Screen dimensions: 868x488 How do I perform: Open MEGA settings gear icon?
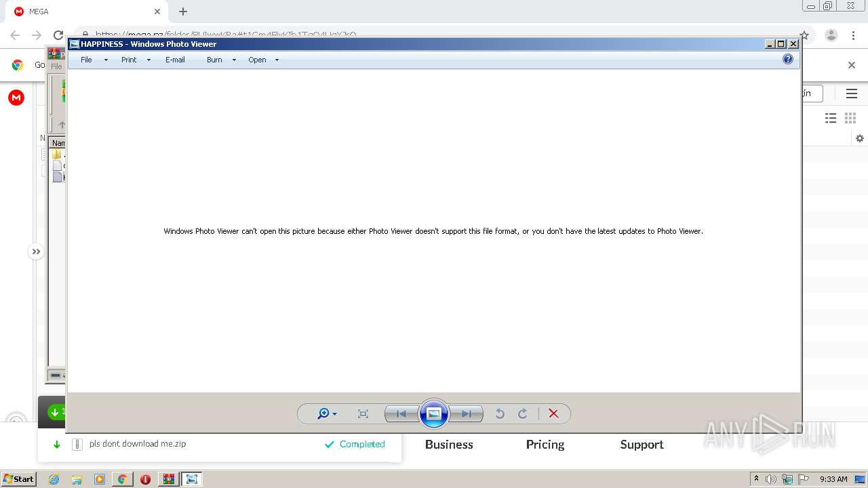pos(860,138)
